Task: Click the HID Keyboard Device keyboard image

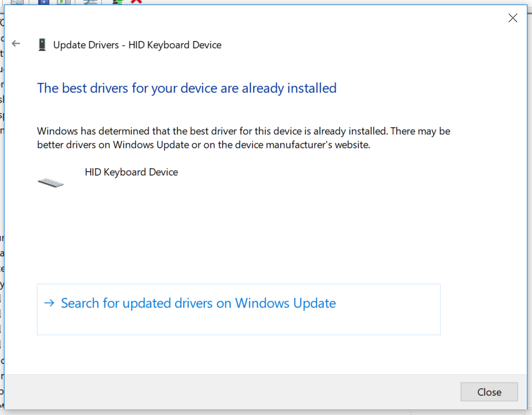Action: 51,181
